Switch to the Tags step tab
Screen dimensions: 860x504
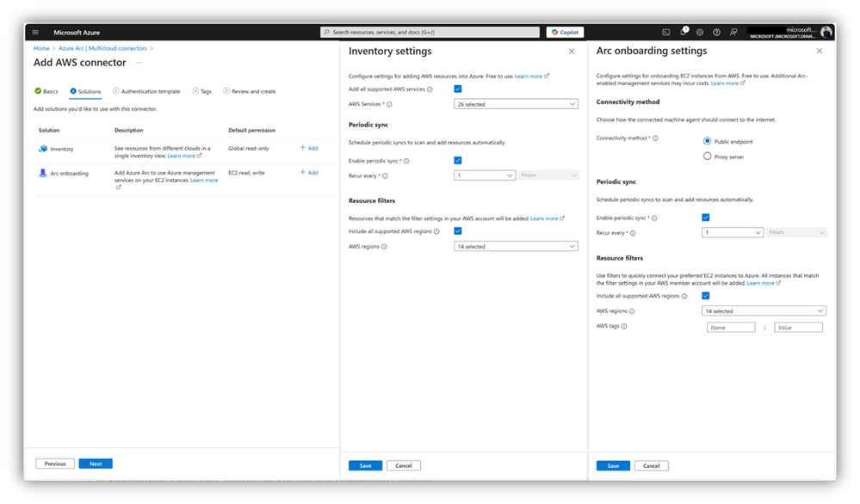[201, 91]
